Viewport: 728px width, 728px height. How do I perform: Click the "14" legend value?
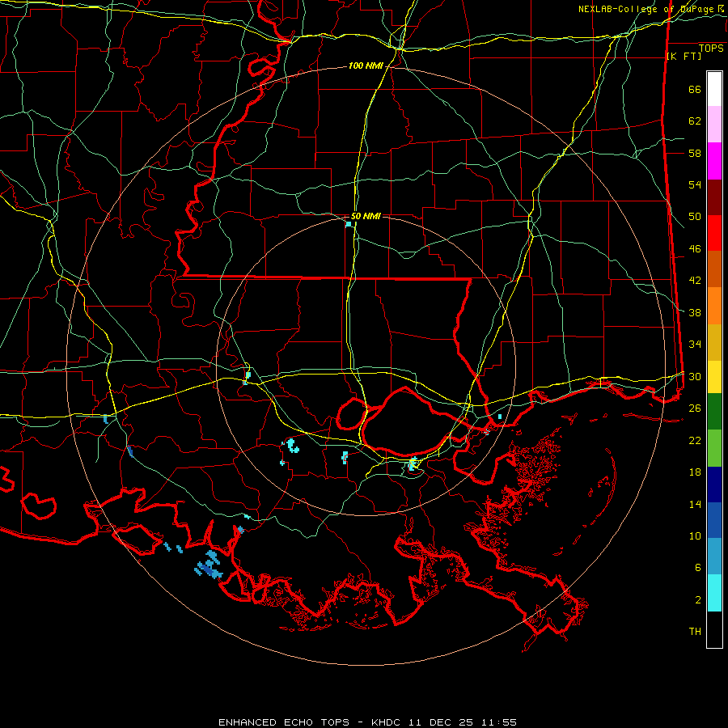[695, 504]
